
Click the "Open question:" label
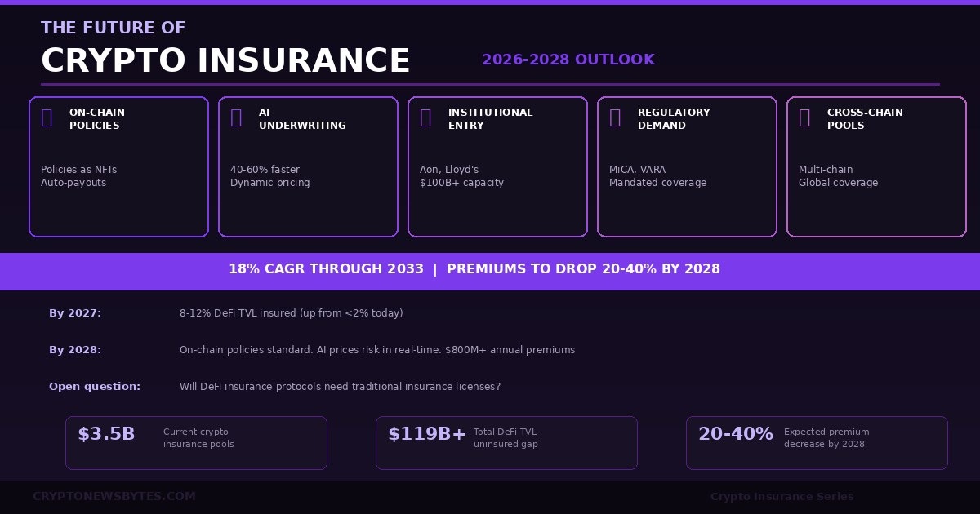tap(95, 387)
